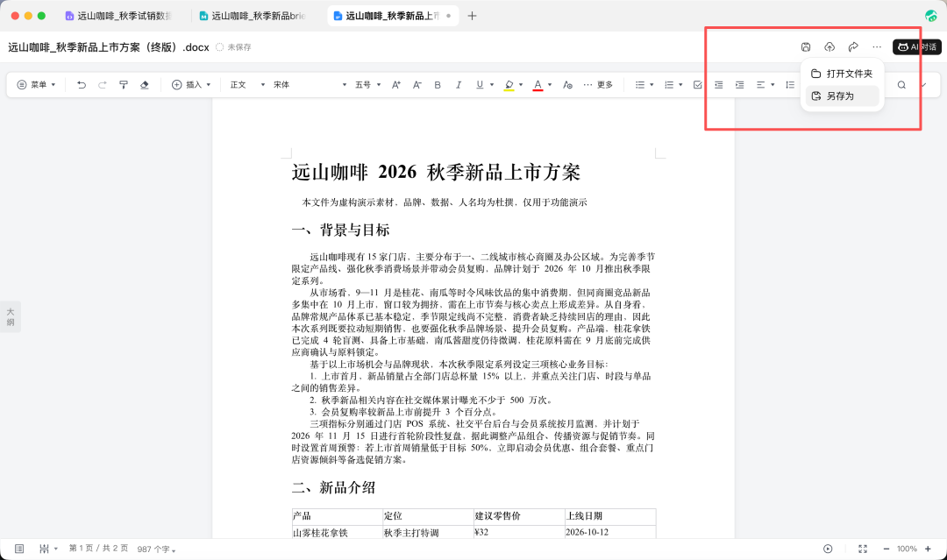The height and width of the screenshot is (560, 947).
Task: Toggle fullscreen mode icon
Action: 863,549
